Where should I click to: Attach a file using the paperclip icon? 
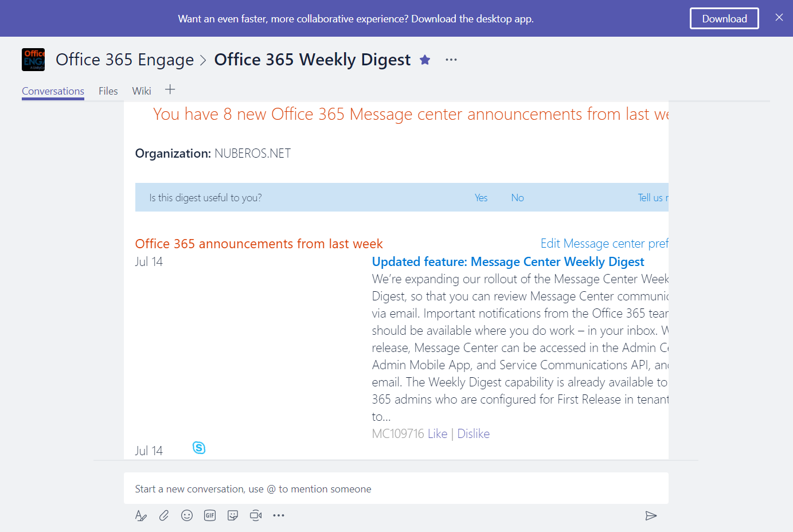coord(164,515)
